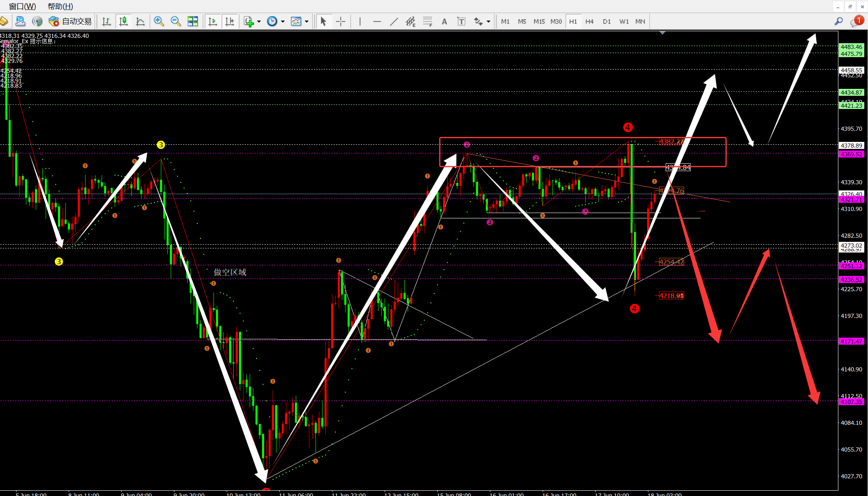Screen dimensions: 868x496
Task: Click magenta price label 4236.52
Action: coord(852,280)
